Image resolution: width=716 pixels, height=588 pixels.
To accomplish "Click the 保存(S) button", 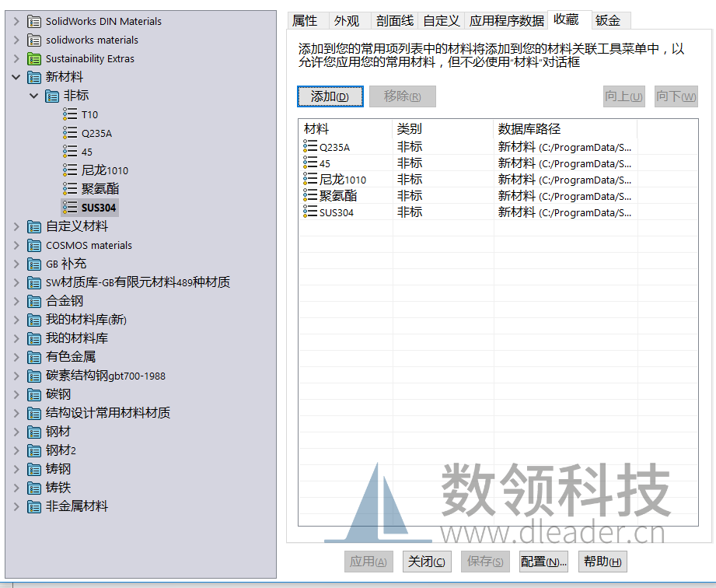I will click(x=485, y=562).
